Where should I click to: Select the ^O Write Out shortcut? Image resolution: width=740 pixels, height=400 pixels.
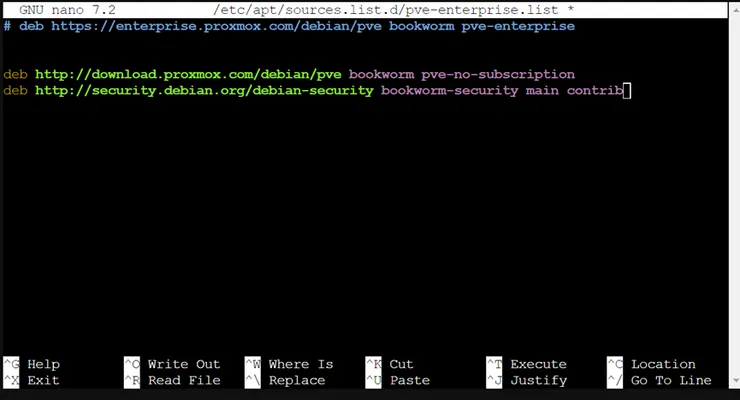[x=172, y=364]
